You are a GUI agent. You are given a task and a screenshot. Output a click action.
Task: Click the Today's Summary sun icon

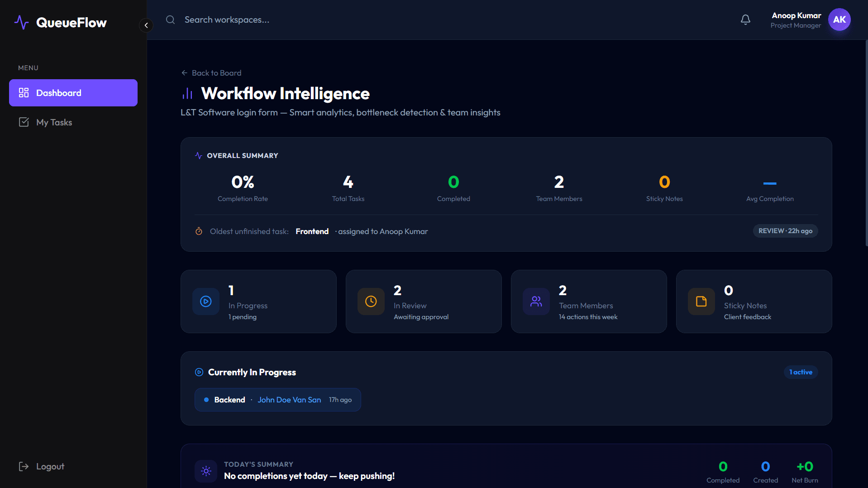click(206, 471)
